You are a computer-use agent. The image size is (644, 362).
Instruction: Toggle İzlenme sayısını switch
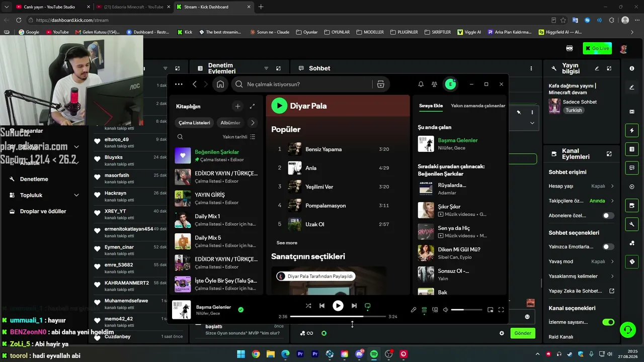[608, 322]
